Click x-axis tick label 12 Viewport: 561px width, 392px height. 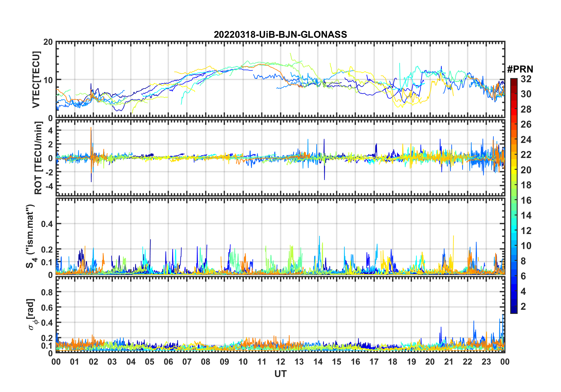[280, 362]
